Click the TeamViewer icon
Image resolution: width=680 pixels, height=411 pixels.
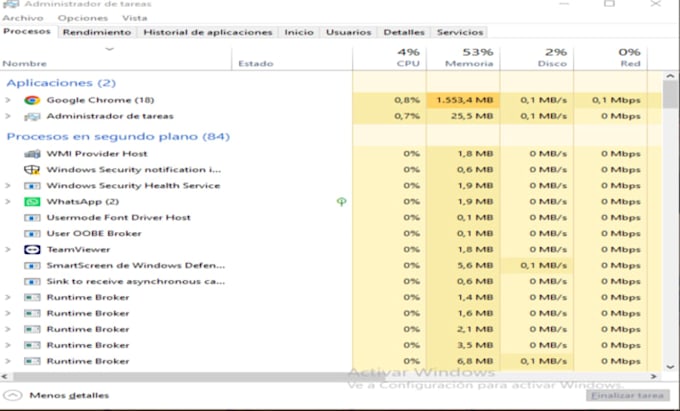32,250
